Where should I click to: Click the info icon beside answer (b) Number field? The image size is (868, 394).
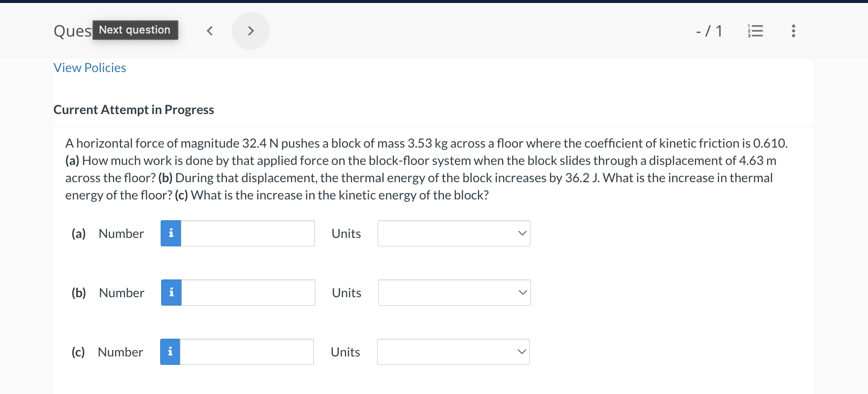coord(171,292)
